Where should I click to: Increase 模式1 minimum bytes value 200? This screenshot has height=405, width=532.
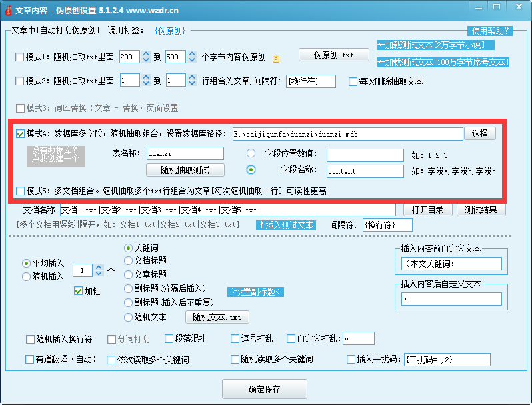coord(146,54)
